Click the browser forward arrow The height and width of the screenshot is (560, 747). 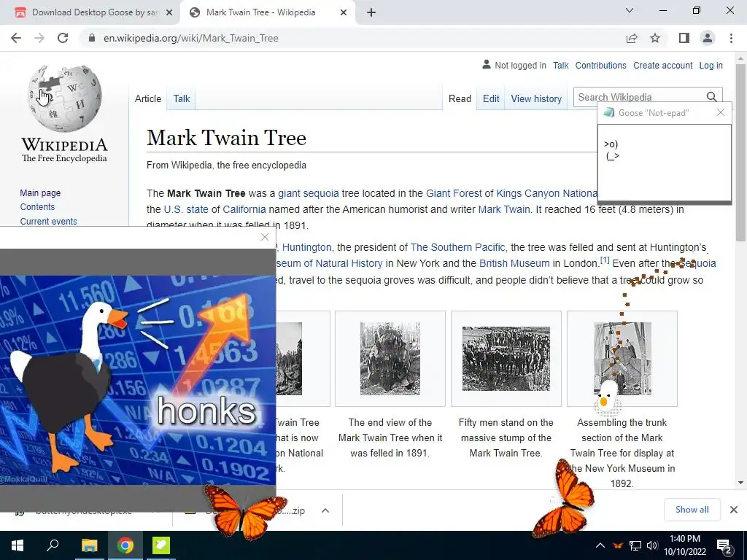point(39,38)
